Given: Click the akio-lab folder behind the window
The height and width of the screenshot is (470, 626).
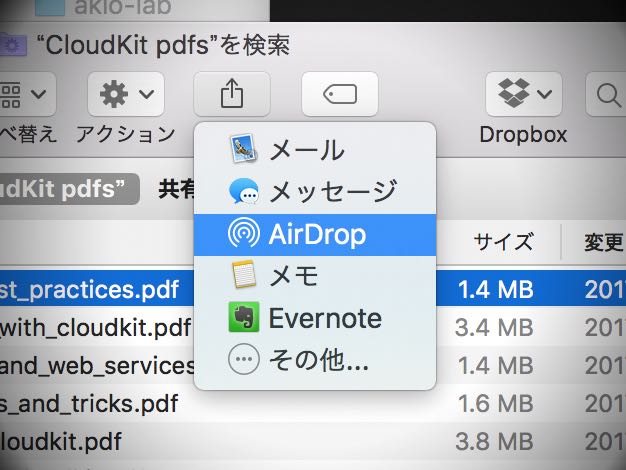Looking at the screenshot, I should coord(103,8).
